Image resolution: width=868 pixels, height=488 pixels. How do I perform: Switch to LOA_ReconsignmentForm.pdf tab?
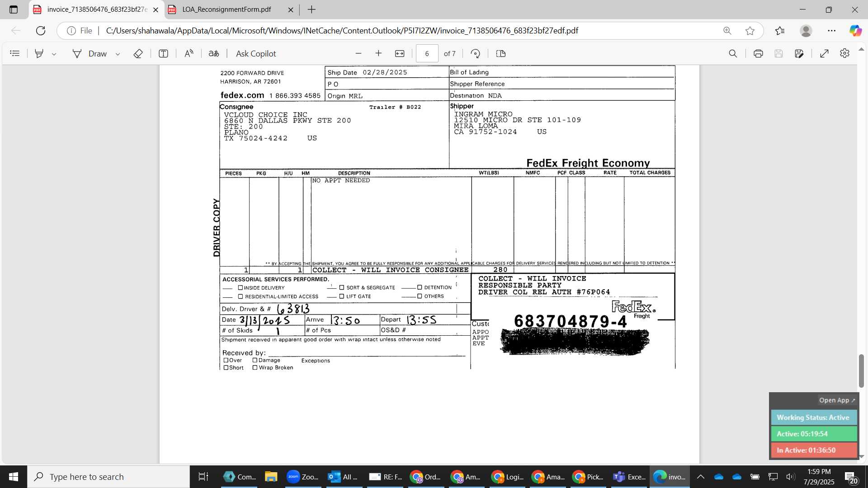tap(226, 9)
